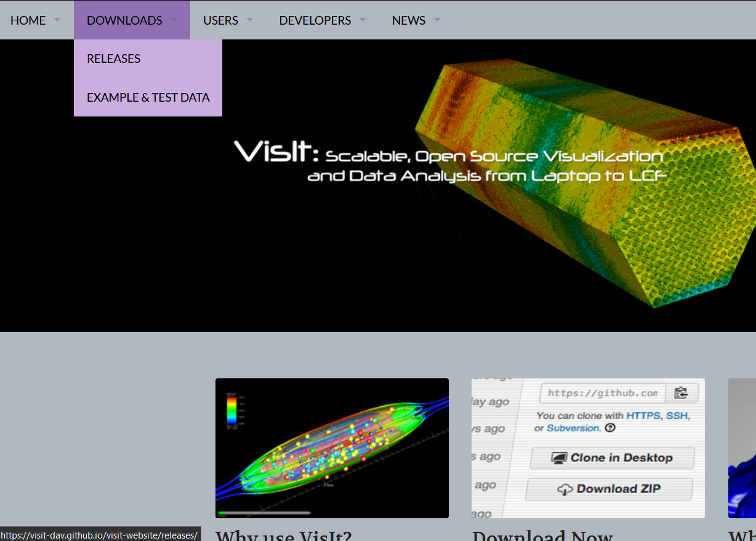This screenshot has width=756, height=541.
Task: Follow the Why use VisIt? heading link
Action: 284,535
